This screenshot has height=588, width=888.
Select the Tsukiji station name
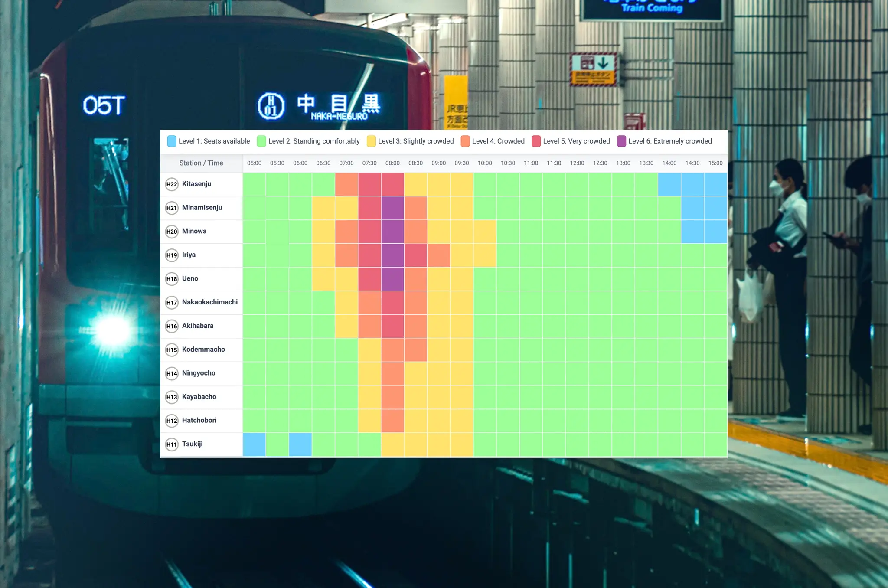tap(192, 444)
